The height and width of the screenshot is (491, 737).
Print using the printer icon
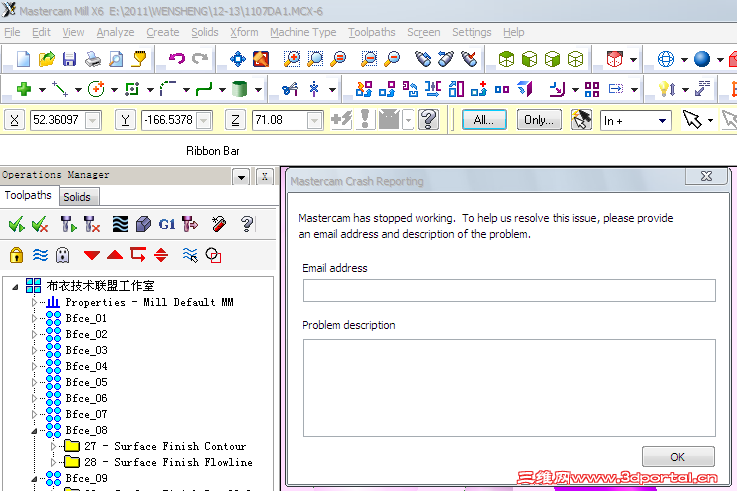click(93, 59)
